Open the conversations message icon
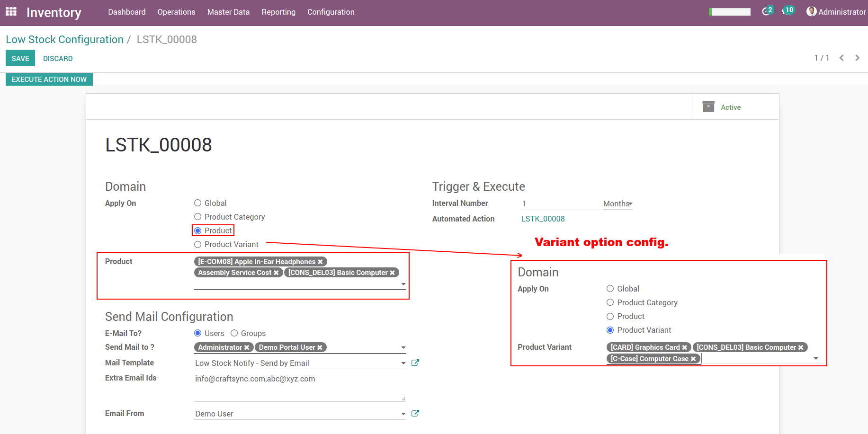This screenshot has height=434, width=868. [x=766, y=12]
